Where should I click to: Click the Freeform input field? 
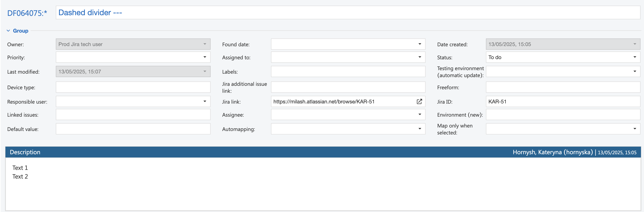tap(563, 87)
